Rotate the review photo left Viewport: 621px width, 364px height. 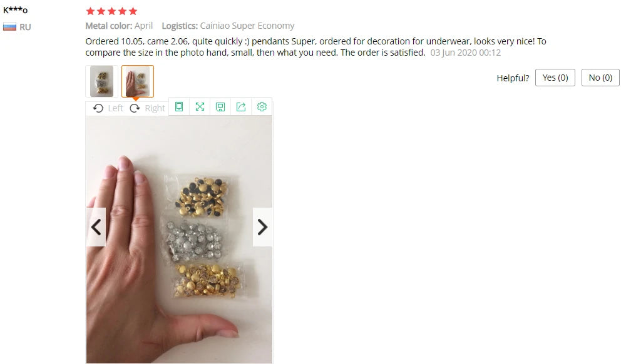[x=108, y=108]
